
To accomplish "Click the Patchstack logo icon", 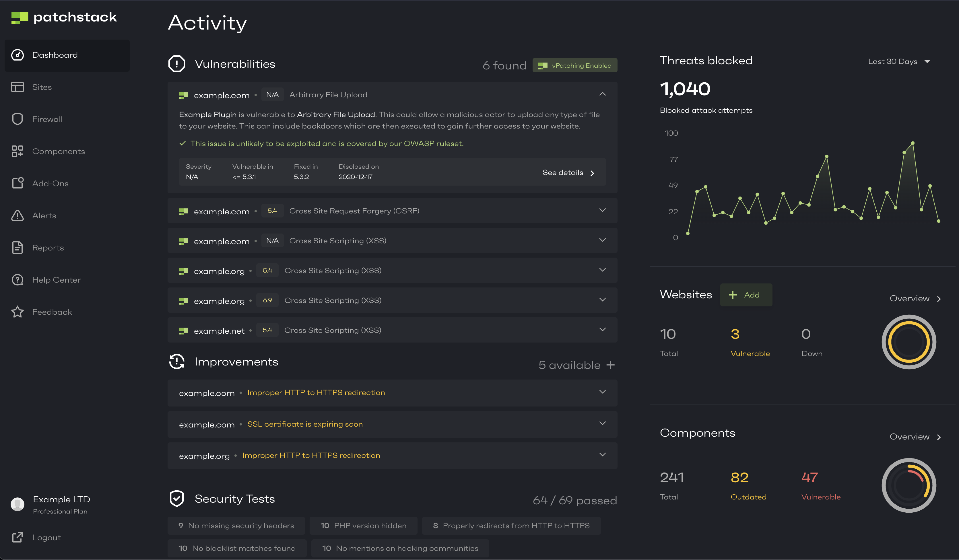I will point(20,17).
